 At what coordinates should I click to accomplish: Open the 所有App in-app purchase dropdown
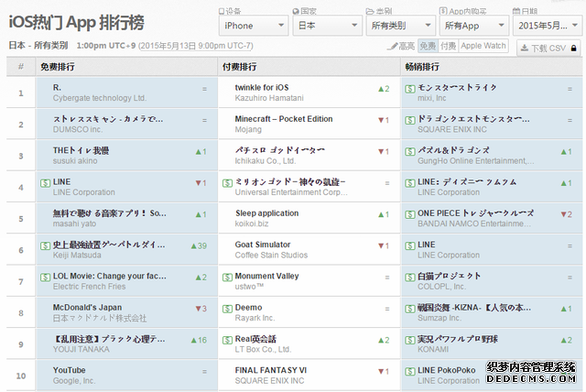point(474,26)
